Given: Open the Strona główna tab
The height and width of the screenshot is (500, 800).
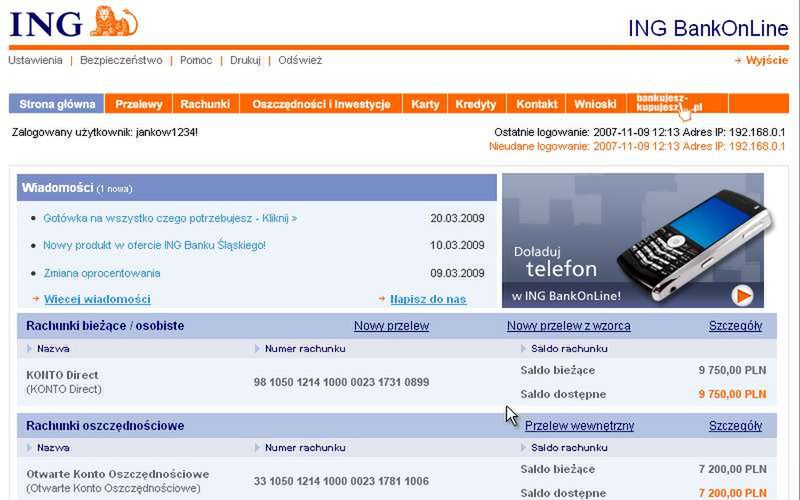Looking at the screenshot, I should tap(57, 104).
